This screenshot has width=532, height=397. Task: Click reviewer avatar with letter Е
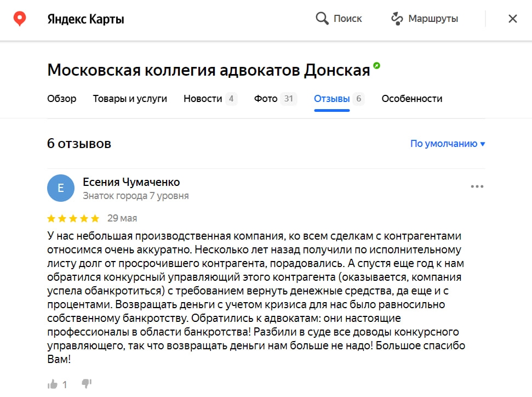(60, 189)
